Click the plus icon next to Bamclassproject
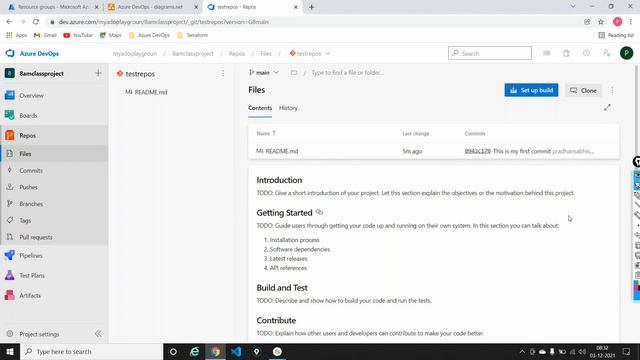The height and width of the screenshot is (360, 640). (x=98, y=73)
